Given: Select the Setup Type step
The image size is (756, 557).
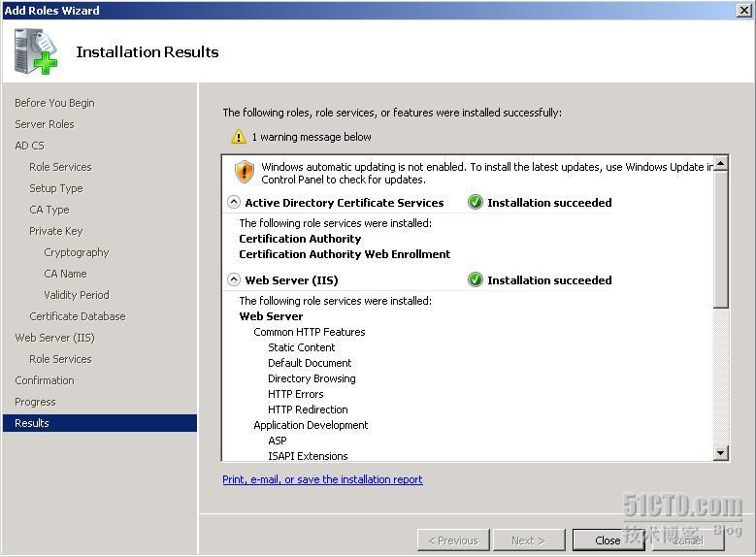Looking at the screenshot, I should pyautogui.click(x=56, y=188).
